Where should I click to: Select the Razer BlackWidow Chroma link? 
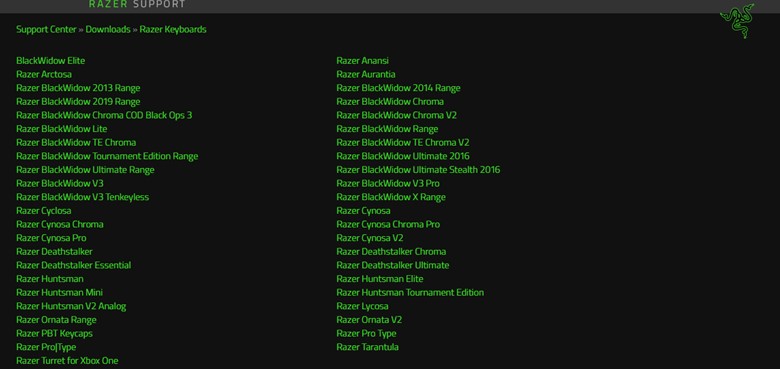(x=390, y=102)
